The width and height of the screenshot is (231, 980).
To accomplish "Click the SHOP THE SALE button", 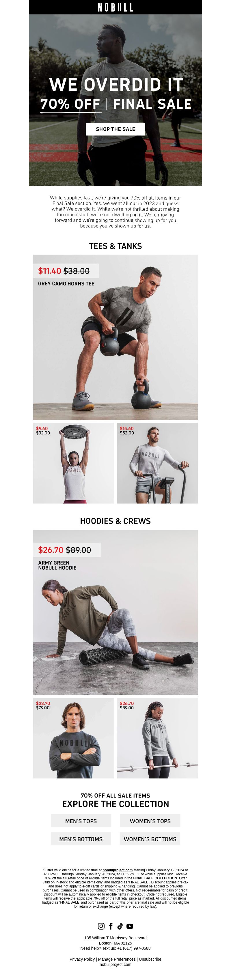I will pos(115,129).
